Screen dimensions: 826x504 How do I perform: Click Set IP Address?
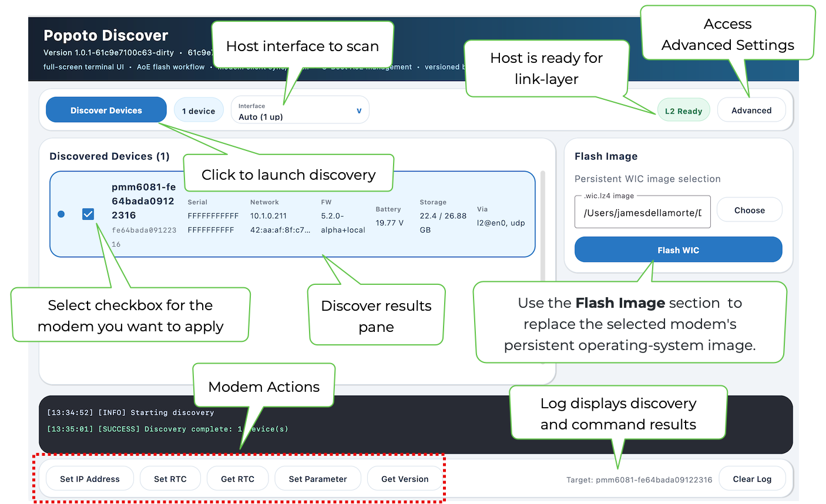(x=90, y=479)
